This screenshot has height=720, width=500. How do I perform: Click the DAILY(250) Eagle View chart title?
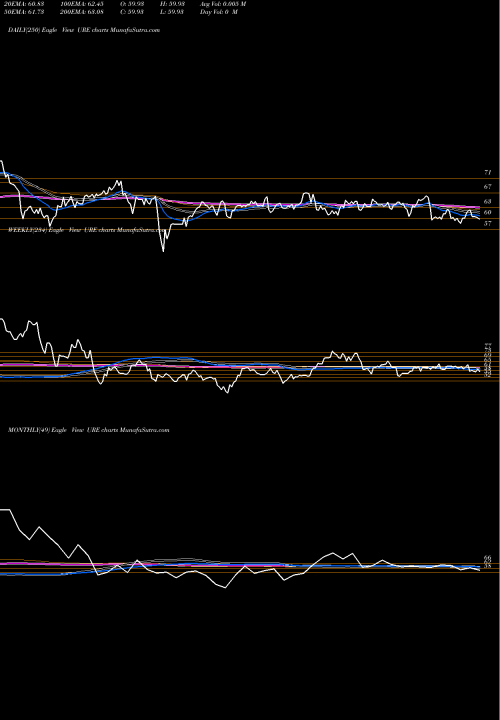point(84,30)
